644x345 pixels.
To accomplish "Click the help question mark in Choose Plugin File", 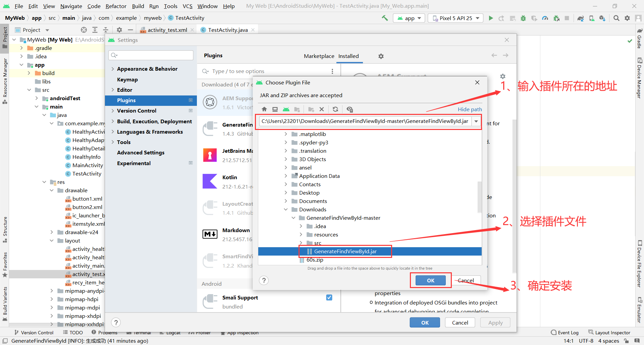I will (x=264, y=280).
